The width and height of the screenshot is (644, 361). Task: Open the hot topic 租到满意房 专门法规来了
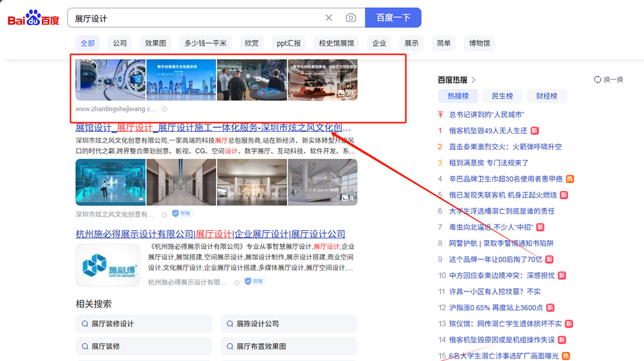(488, 163)
